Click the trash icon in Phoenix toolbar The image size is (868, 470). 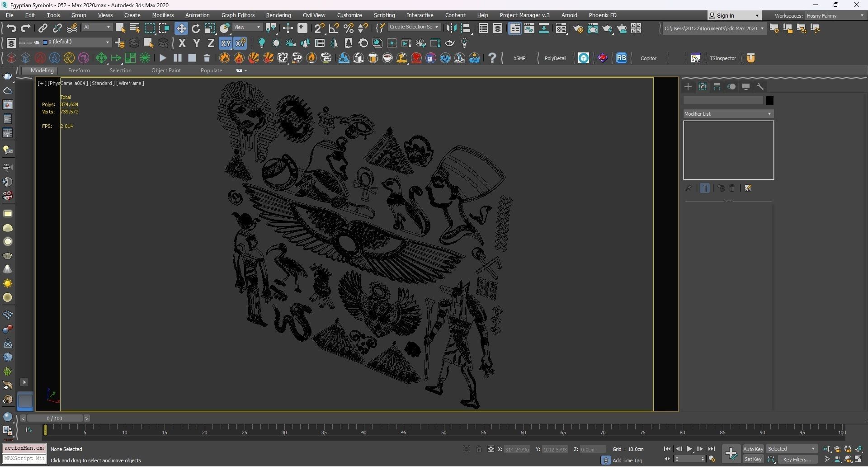(x=207, y=58)
